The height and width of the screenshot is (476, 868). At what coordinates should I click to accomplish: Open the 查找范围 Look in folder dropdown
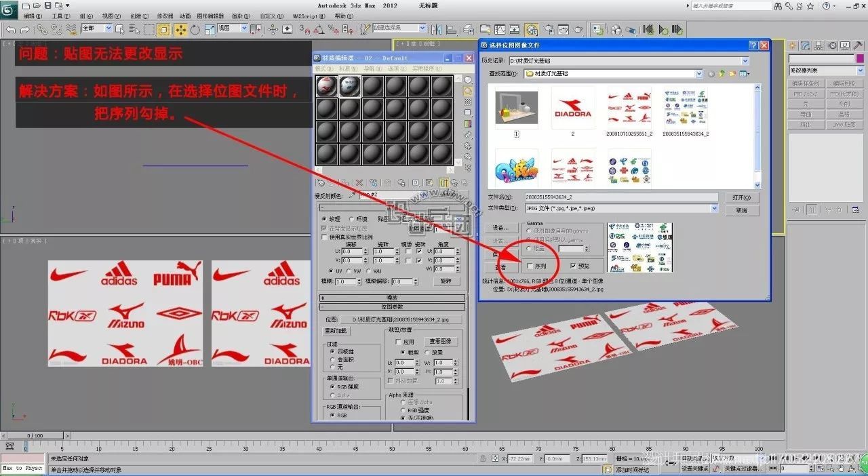699,73
